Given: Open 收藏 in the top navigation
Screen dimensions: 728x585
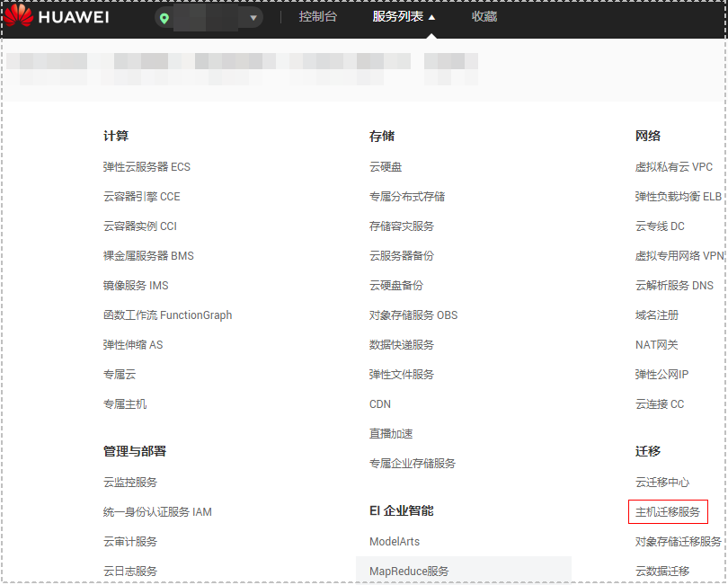Looking at the screenshot, I should click(x=484, y=17).
